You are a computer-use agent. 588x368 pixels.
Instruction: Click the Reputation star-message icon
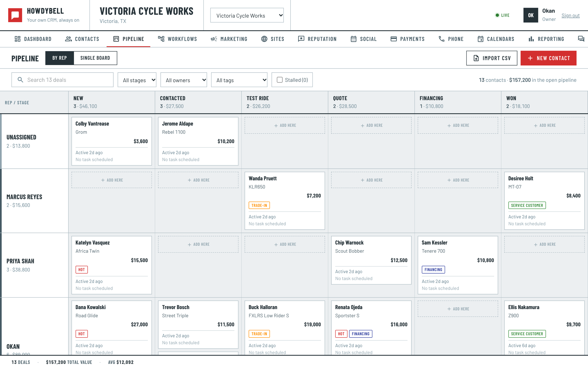pos(301,39)
